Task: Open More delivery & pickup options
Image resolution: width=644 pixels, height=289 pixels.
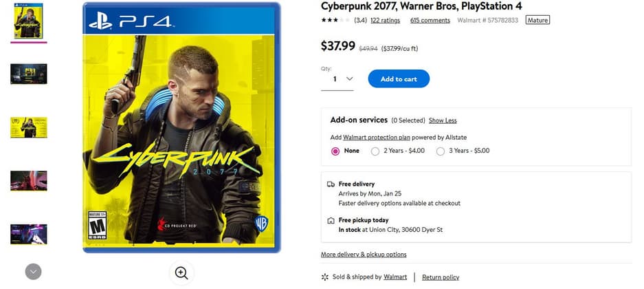Action: pyautogui.click(x=364, y=255)
